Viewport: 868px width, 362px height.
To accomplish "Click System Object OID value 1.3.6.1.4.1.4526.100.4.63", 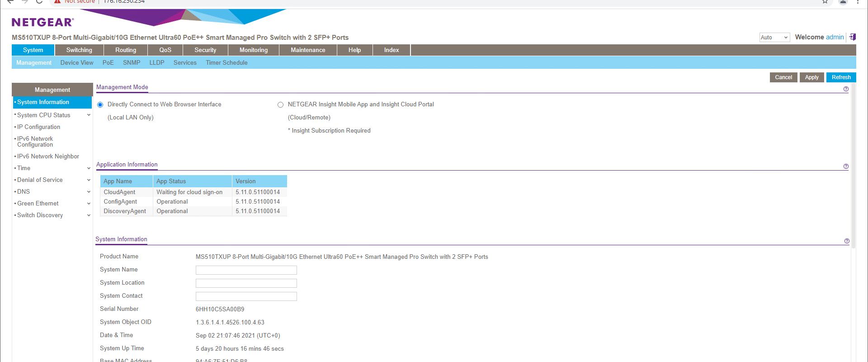I will point(230,323).
